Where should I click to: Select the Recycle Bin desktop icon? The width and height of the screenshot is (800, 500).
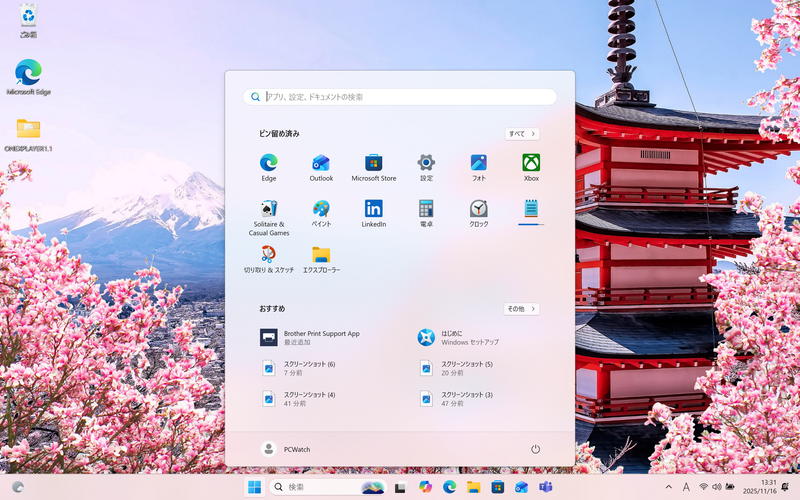pyautogui.click(x=28, y=20)
